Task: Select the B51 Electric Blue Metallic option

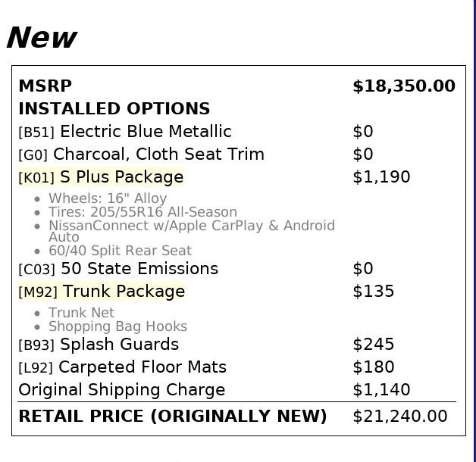Action: [125, 131]
